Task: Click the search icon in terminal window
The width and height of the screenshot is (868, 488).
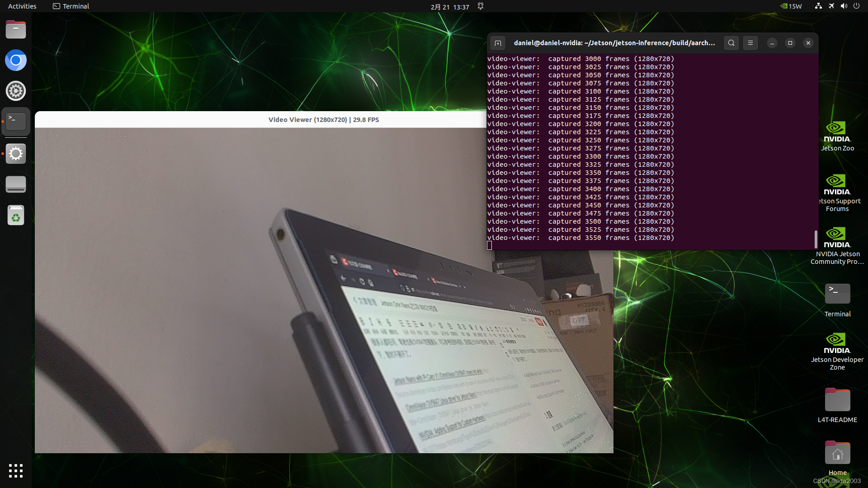Action: click(x=731, y=42)
